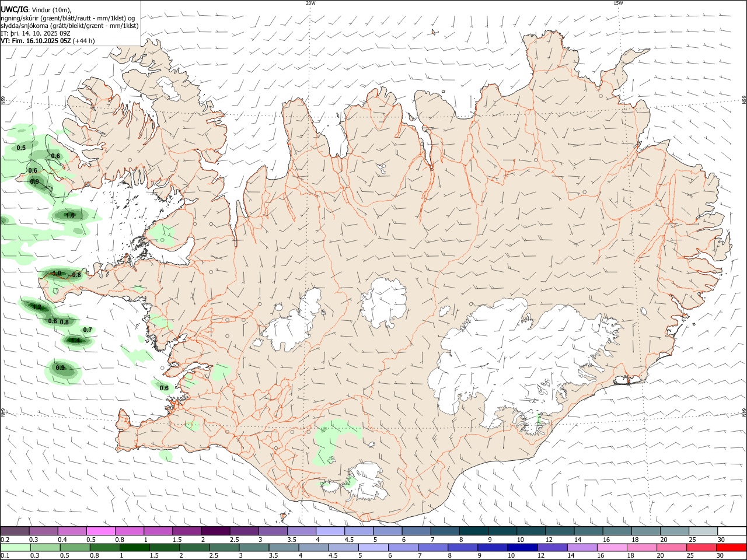Screen dimensions: 747x560
Task: Pick lightest green swatch between 0.1 and 0.3
Action: [15, 547]
